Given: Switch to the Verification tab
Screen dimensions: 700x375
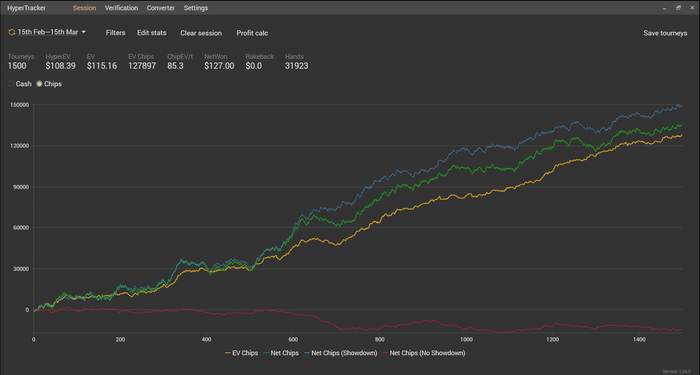Looking at the screenshot, I should pyautogui.click(x=121, y=8).
